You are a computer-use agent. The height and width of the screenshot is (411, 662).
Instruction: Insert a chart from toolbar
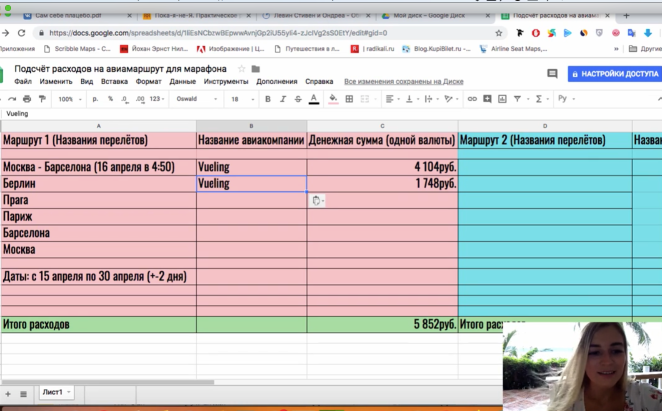pos(502,99)
